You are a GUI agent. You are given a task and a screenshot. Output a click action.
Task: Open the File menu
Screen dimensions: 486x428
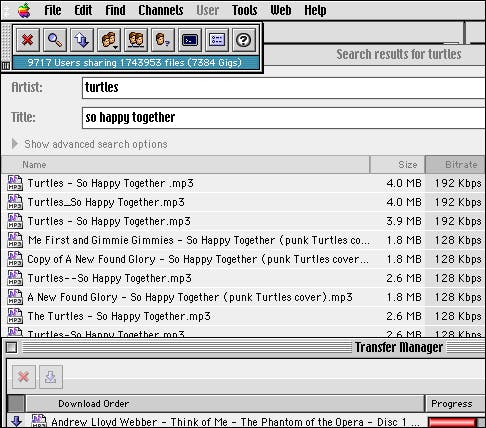pos(53,10)
